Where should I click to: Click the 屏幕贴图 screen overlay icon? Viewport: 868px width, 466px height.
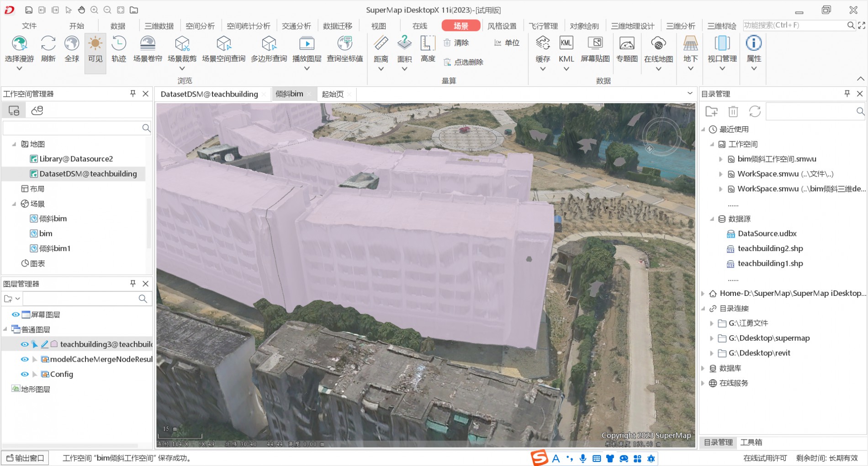pyautogui.click(x=595, y=43)
